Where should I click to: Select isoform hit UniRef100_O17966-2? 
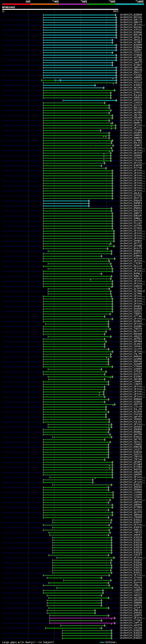[x=132, y=291]
